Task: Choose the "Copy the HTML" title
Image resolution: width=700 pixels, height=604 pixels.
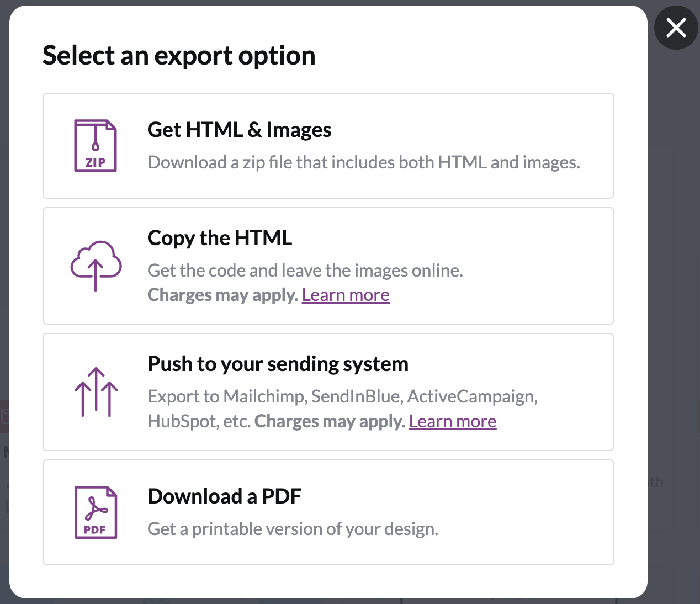Action: click(x=220, y=239)
